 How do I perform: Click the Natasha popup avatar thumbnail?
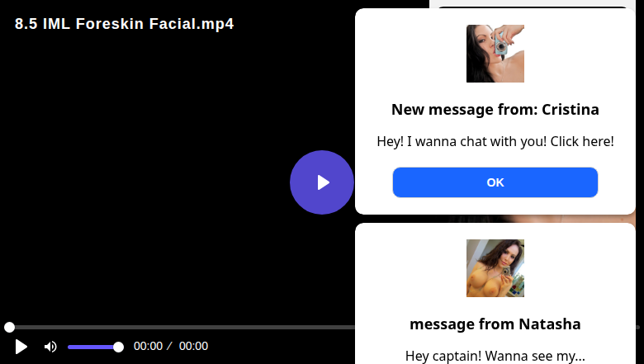tap(495, 268)
